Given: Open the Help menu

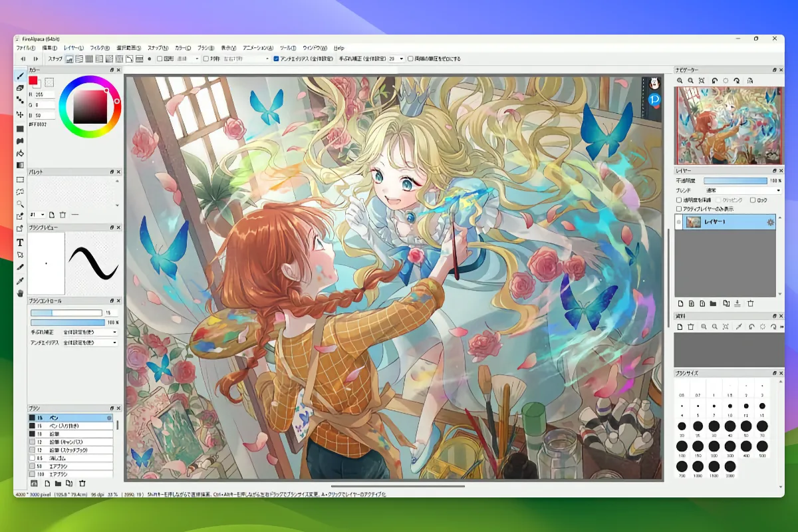Looking at the screenshot, I should pyautogui.click(x=338, y=48).
